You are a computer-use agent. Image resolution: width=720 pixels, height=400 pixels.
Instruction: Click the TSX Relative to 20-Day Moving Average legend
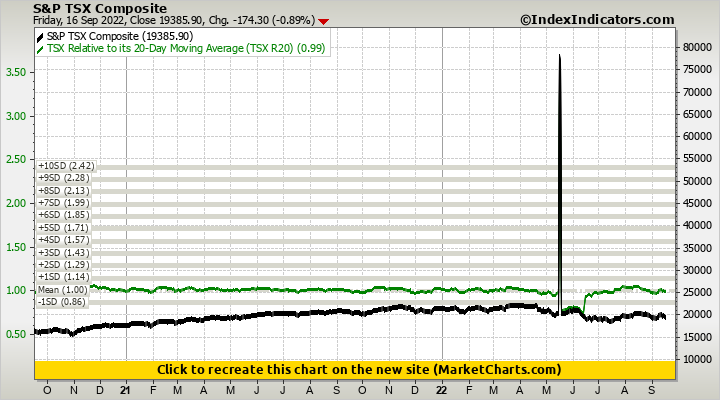[186, 48]
